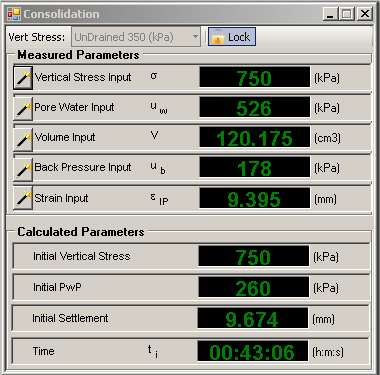Screen dimensions: 380x375
Task: Click the wand icon beside Vertical Stress Input
Action: [x=23, y=78]
